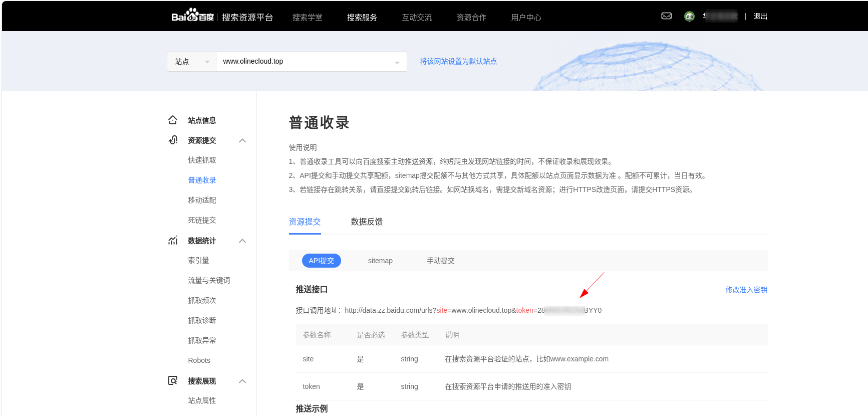868x416 pixels.
Task: Switch to the 数据反馈 tab
Action: (x=367, y=222)
